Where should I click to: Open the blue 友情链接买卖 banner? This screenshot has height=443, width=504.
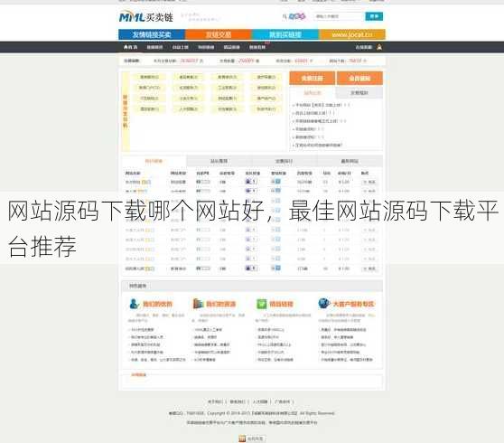pyautogui.click(x=152, y=34)
